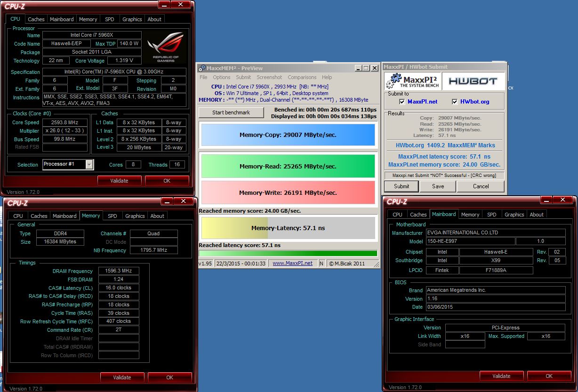This screenshot has height=392, width=578.
Task: Toggle the HWbot.org submit checkbox
Action: click(x=455, y=102)
